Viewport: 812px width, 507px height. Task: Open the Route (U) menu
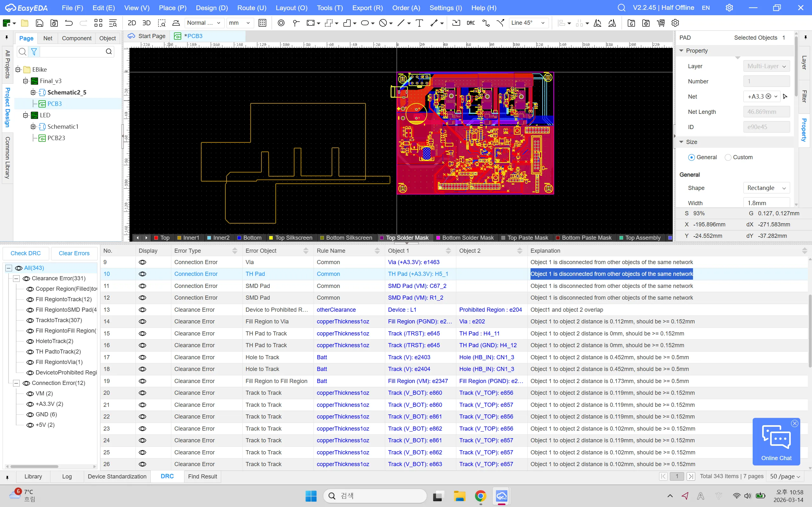251,8
